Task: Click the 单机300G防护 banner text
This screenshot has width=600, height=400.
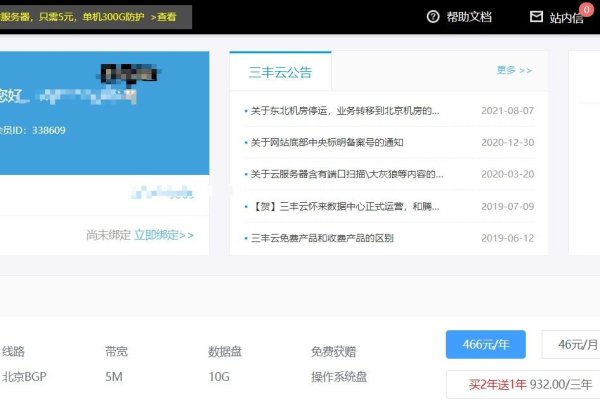Action: point(113,17)
